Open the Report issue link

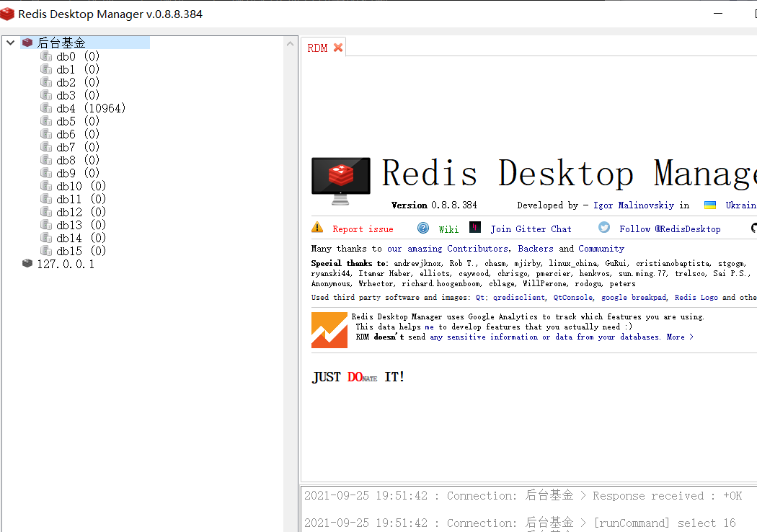click(363, 229)
